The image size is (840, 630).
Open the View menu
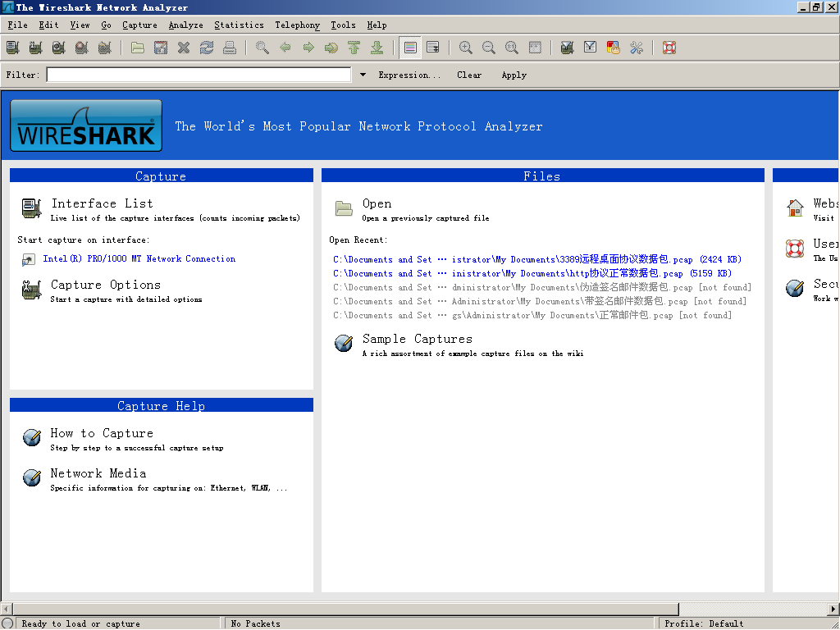pos(80,25)
